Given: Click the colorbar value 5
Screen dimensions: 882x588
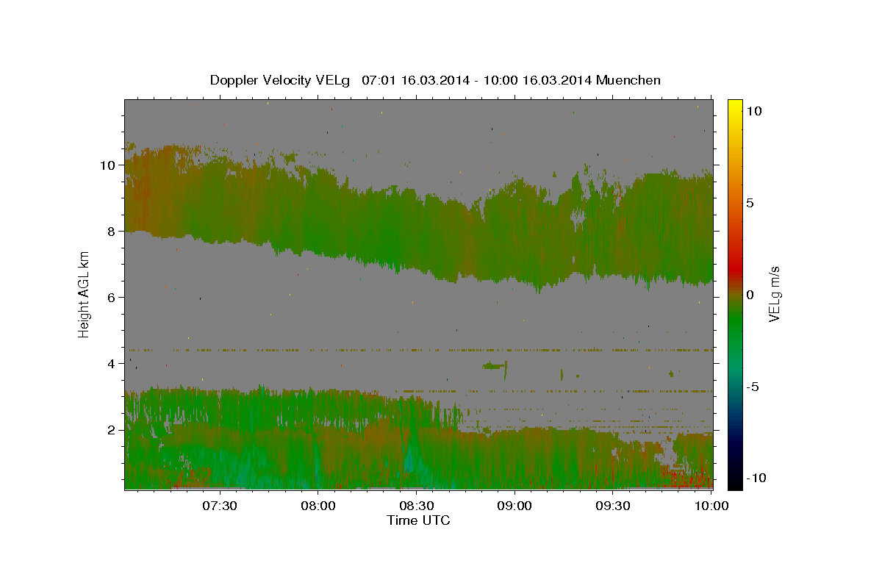Looking at the screenshot, I should click(x=750, y=203).
